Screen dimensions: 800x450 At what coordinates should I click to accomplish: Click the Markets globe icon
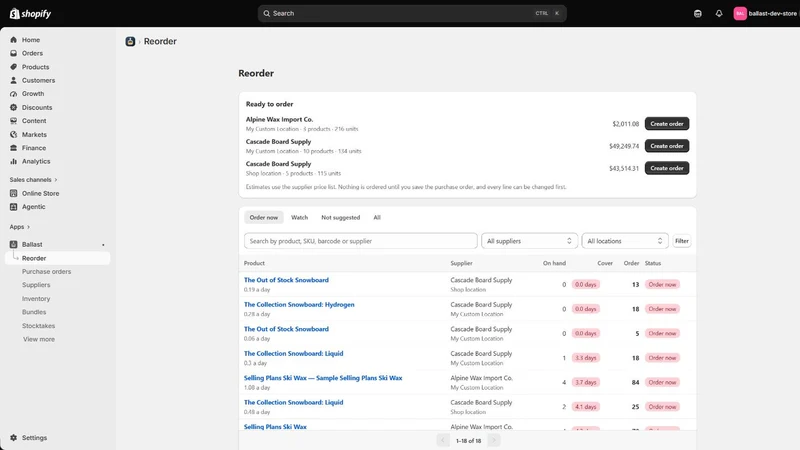click(x=14, y=134)
